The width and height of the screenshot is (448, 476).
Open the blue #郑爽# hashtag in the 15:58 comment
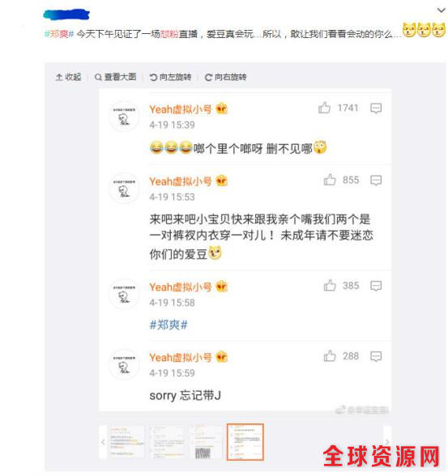click(x=169, y=325)
